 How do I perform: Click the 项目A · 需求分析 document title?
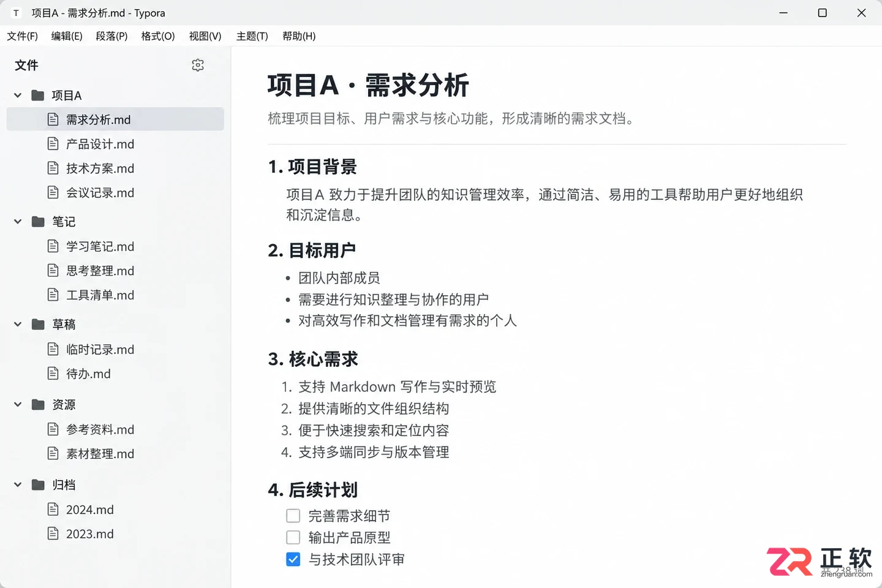tap(368, 85)
